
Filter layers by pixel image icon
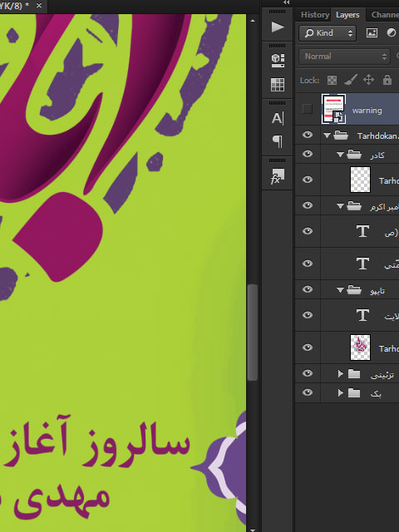pos(372,33)
